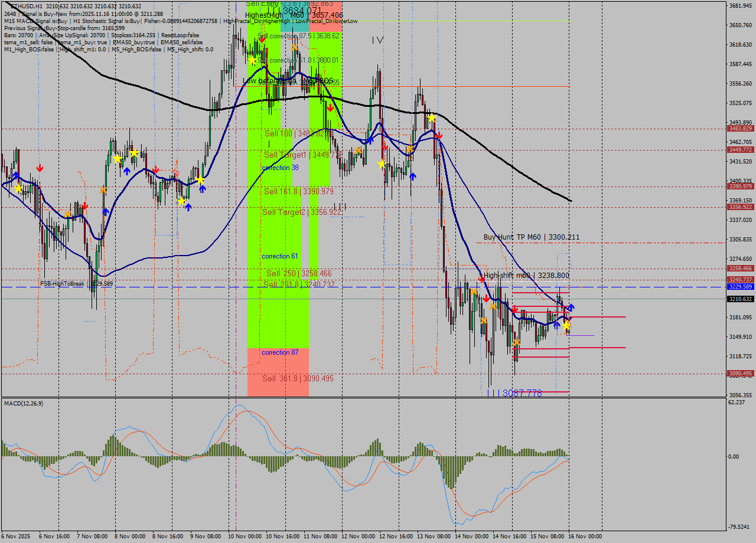Click the Sell Target2 3356.922 label
The image size is (756, 543).
(x=301, y=212)
